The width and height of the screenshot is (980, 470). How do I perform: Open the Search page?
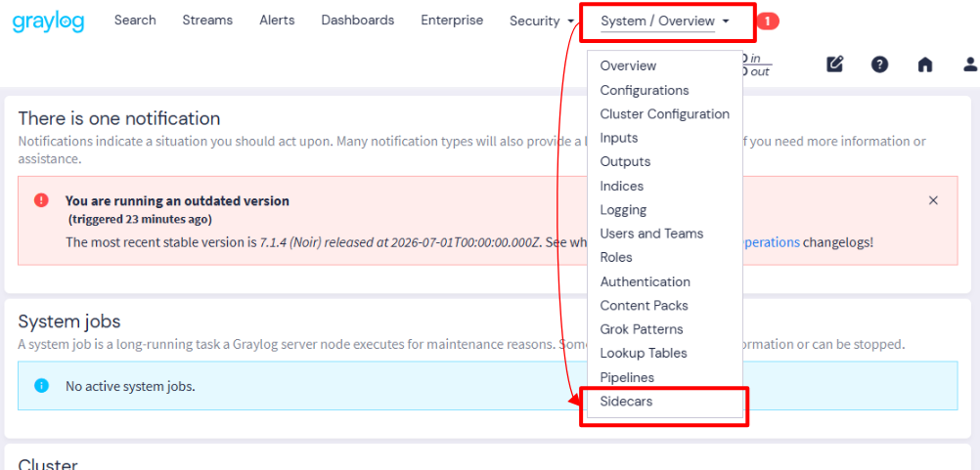coord(135,21)
